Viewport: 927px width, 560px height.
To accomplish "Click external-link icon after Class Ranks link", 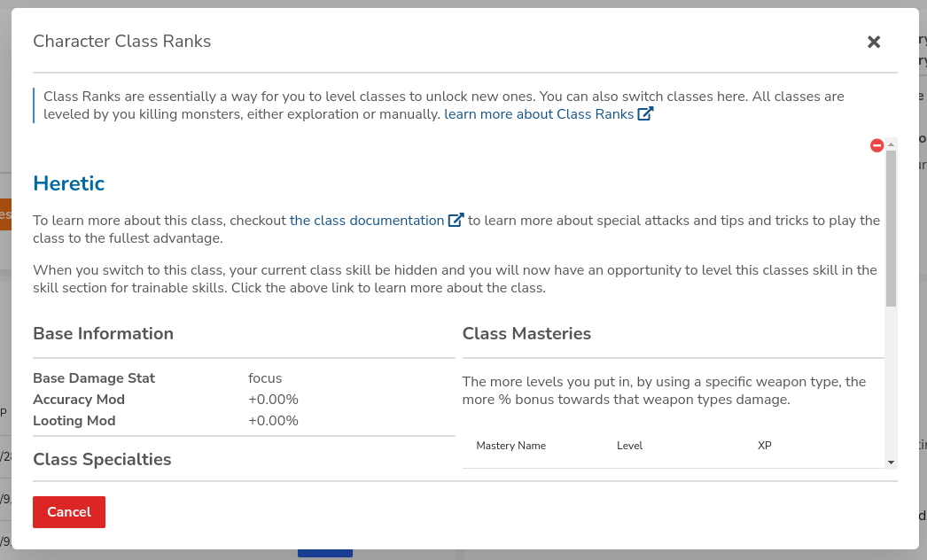I will [645, 113].
